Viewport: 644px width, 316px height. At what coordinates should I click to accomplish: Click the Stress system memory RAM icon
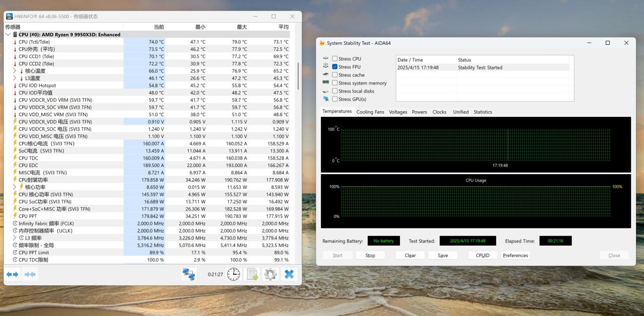coord(326,83)
